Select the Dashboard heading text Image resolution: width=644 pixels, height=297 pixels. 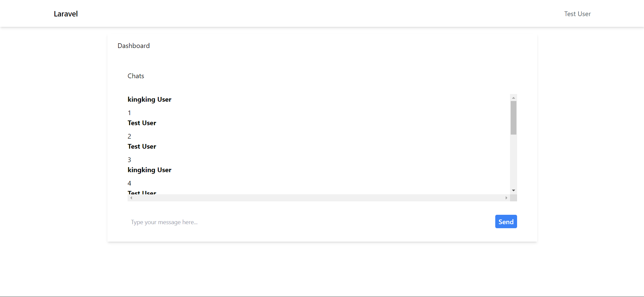click(x=134, y=46)
